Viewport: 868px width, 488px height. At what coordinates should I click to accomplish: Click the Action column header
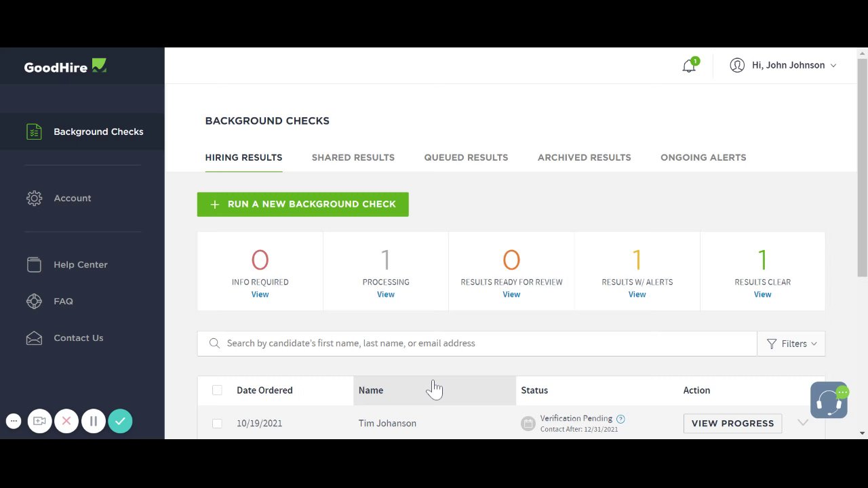(696, 390)
